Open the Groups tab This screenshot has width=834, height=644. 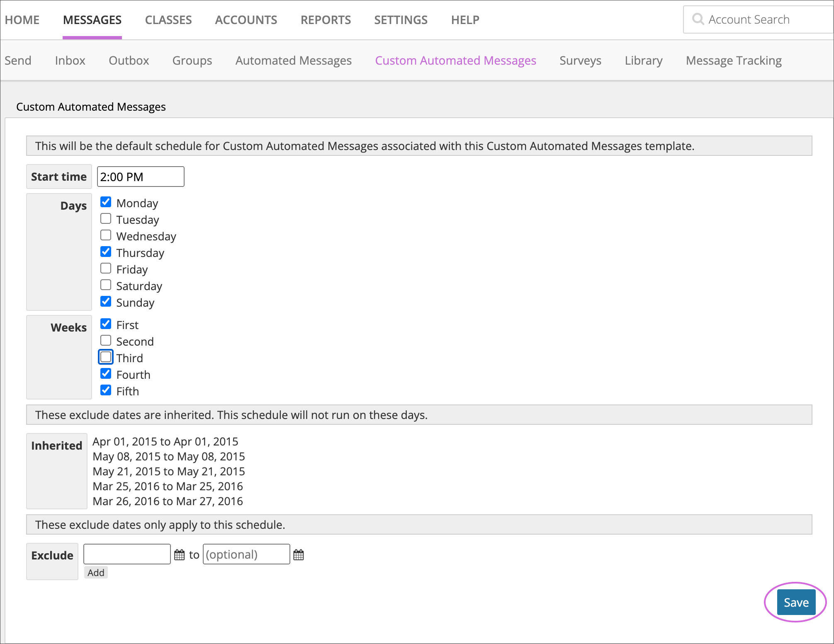click(x=192, y=61)
